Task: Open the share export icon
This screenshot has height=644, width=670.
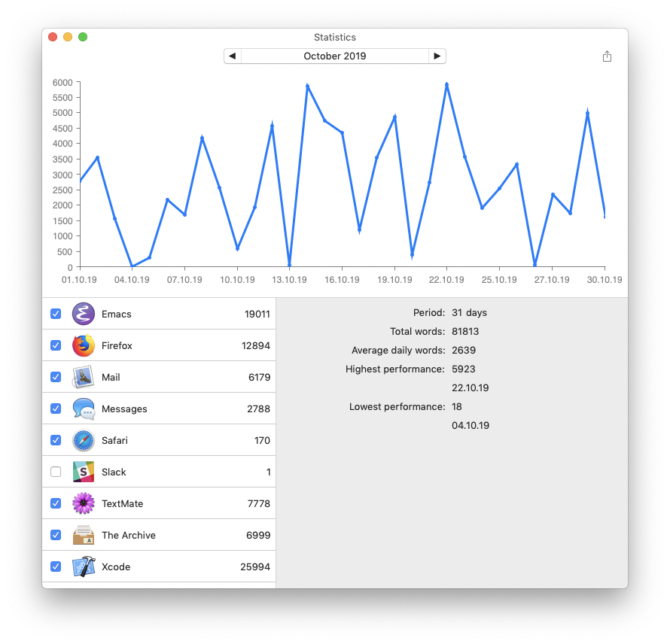Action: click(x=608, y=56)
